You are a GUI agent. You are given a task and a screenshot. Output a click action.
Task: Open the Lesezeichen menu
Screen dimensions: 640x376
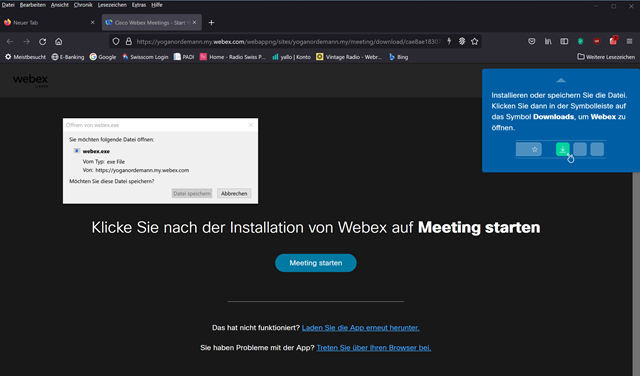point(112,5)
